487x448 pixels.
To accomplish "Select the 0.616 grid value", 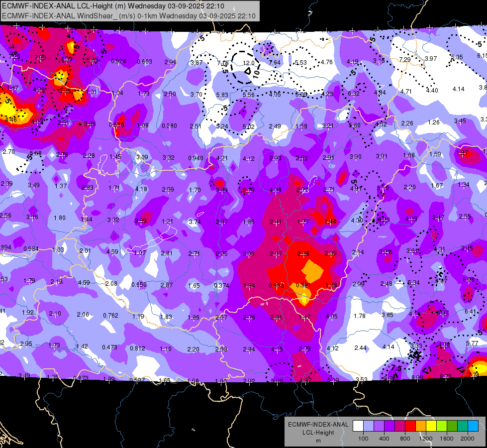I will pos(116,124).
